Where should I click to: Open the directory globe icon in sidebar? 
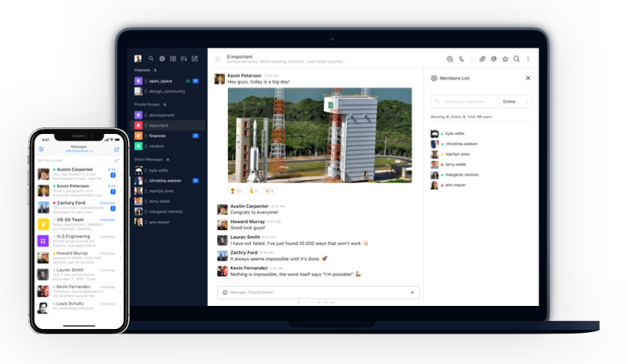[162, 58]
